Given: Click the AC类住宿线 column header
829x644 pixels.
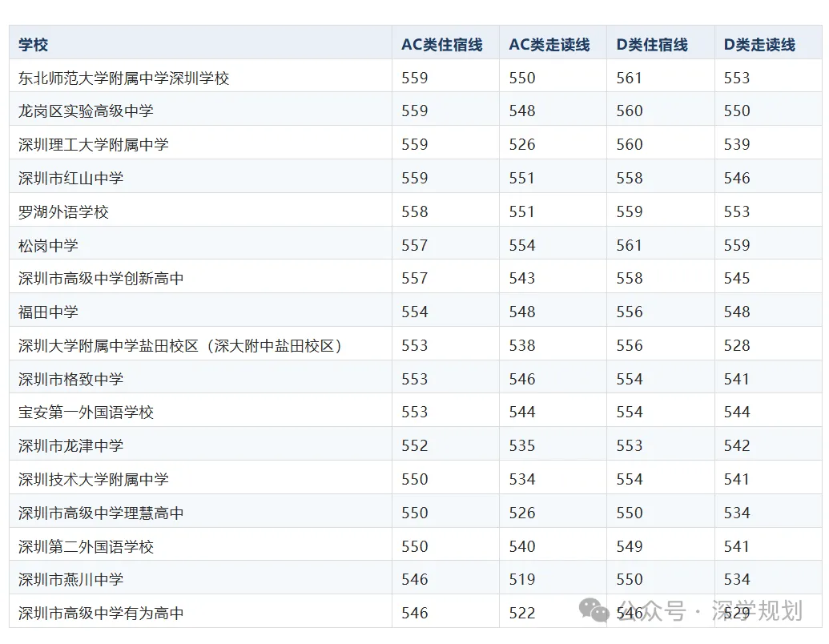Looking at the screenshot, I should [x=442, y=44].
